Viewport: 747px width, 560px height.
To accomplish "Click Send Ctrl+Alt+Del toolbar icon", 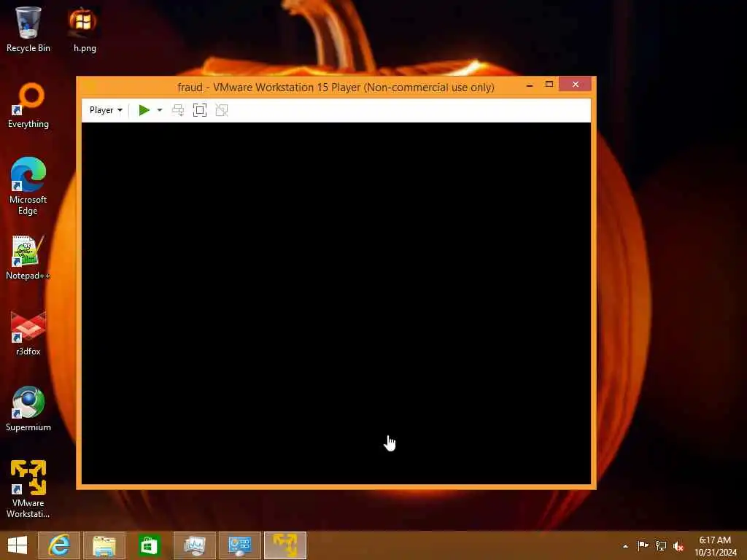I will pyautogui.click(x=178, y=110).
